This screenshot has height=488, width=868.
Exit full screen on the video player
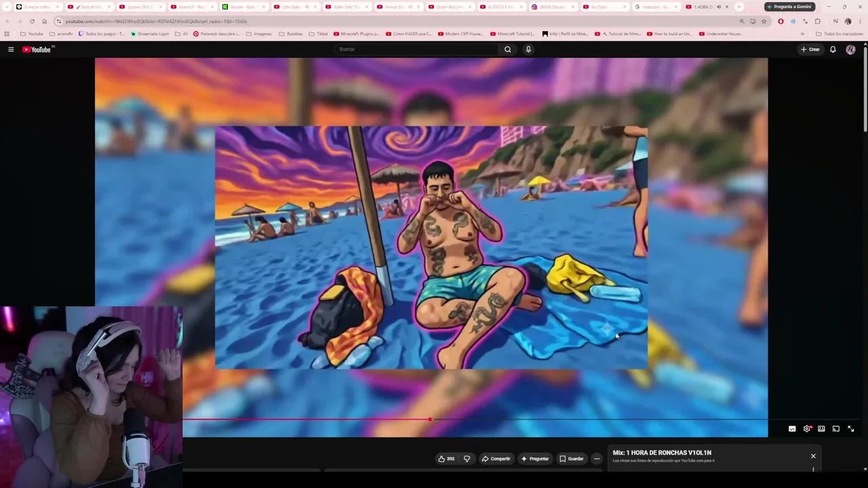850,428
